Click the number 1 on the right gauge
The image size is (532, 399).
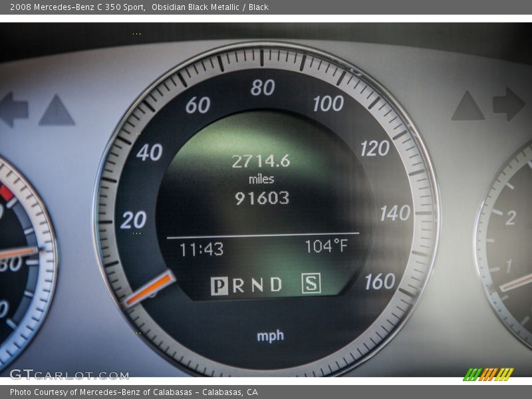[509, 267]
